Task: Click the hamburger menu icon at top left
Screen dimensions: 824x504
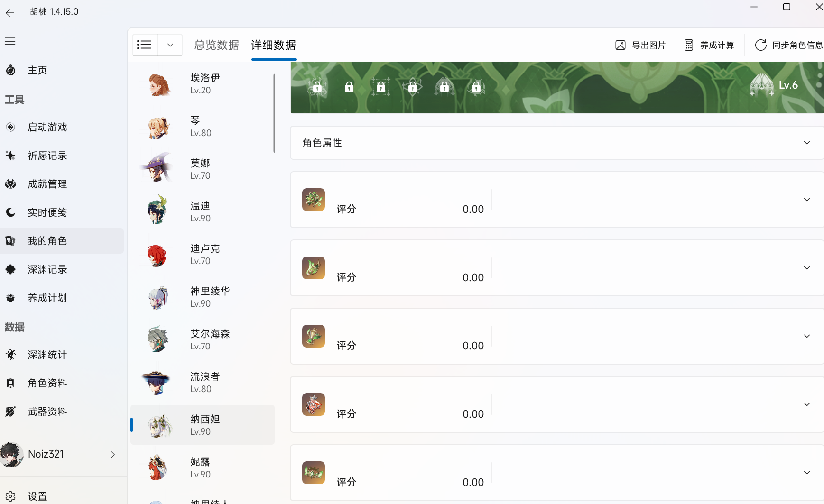Action: coord(10,41)
